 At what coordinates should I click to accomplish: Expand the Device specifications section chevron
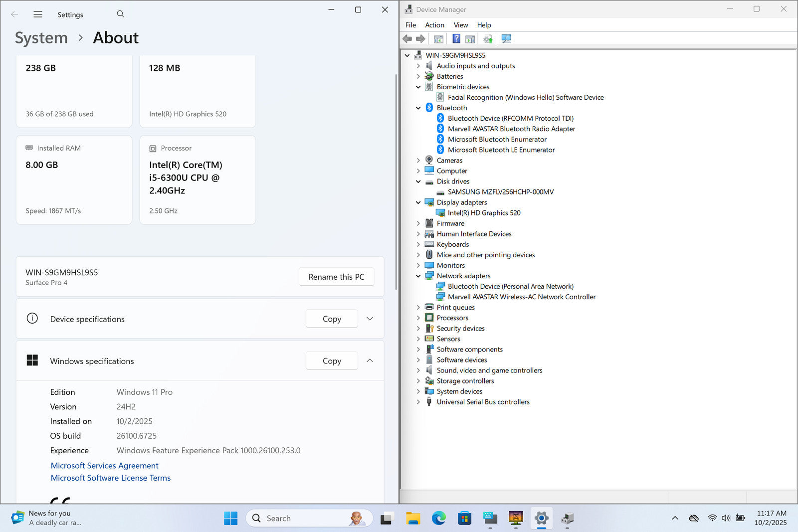tap(370, 319)
